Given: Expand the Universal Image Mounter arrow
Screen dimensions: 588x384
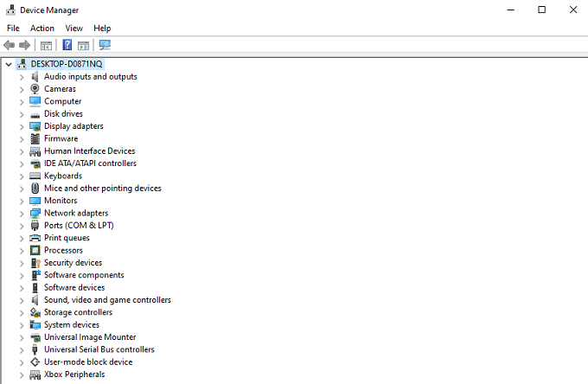Looking at the screenshot, I should click(22, 337).
